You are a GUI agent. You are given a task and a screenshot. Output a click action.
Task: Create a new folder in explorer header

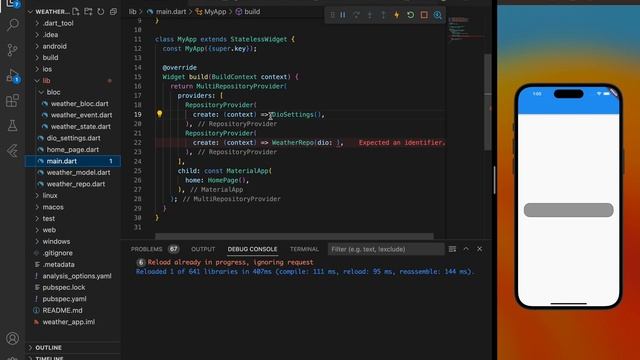pos(88,11)
